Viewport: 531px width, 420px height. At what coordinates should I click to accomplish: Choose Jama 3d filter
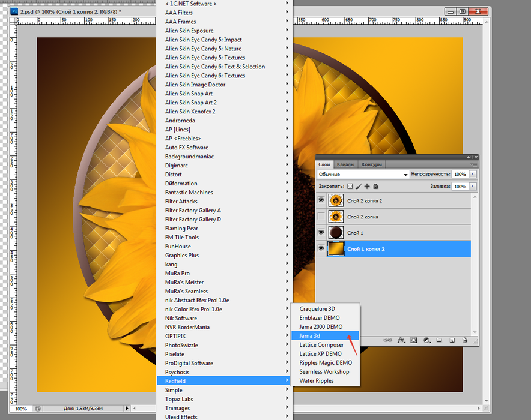pyautogui.click(x=325, y=335)
